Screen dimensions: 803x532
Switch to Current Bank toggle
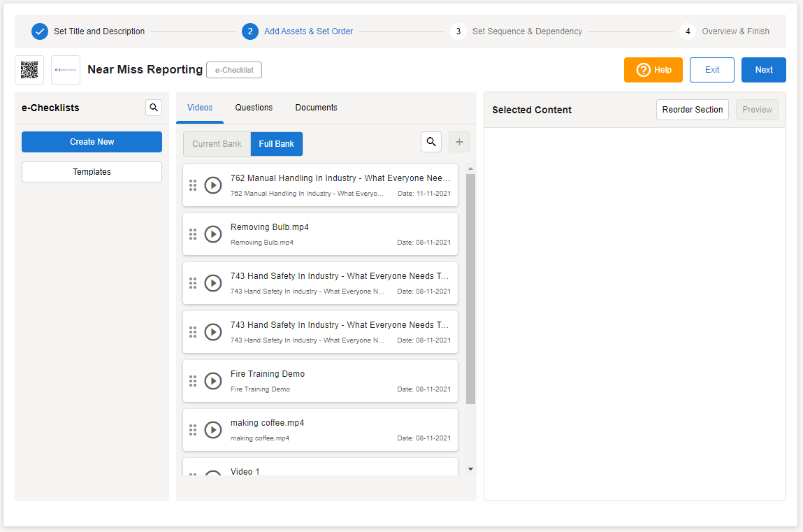click(x=217, y=144)
